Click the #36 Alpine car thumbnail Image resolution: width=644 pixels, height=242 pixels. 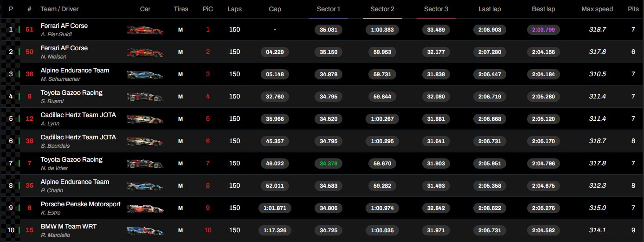coord(145,74)
